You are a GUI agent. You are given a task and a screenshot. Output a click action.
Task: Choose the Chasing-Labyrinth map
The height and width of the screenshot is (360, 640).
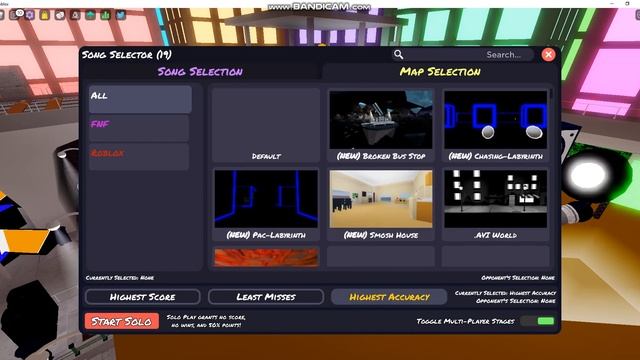pyautogui.click(x=496, y=125)
